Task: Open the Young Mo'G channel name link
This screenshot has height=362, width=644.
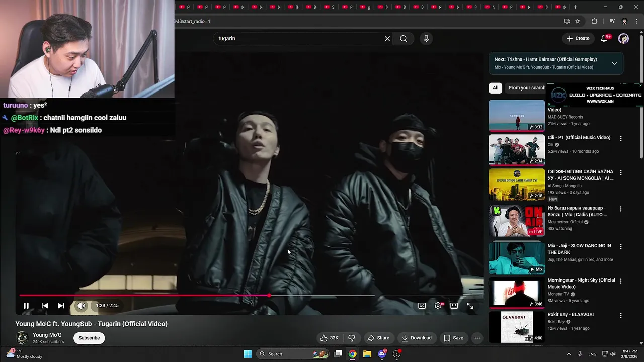Action: point(47,335)
